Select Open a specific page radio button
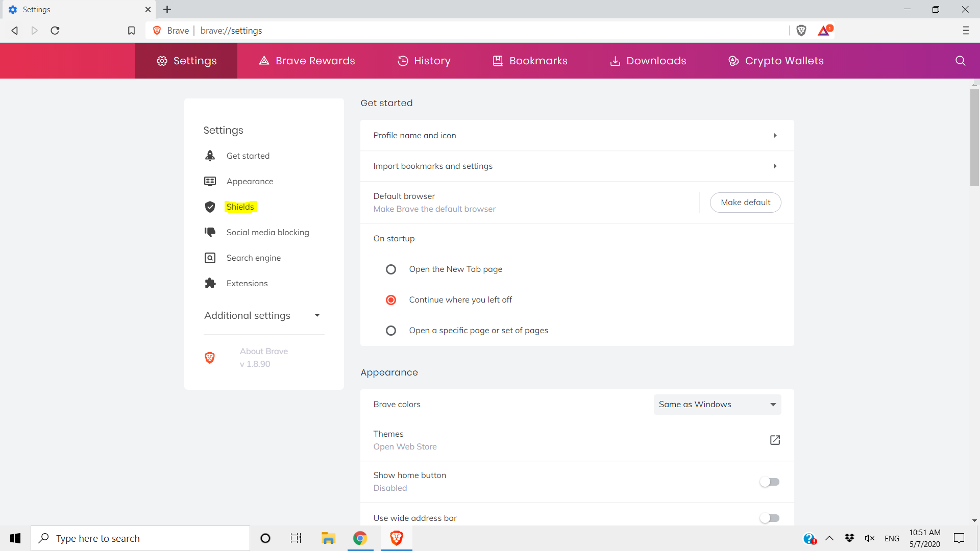The height and width of the screenshot is (551, 980). (391, 331)
